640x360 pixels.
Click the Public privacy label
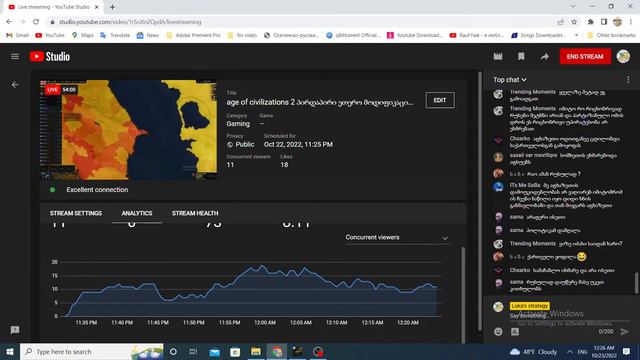pos(244,144)
